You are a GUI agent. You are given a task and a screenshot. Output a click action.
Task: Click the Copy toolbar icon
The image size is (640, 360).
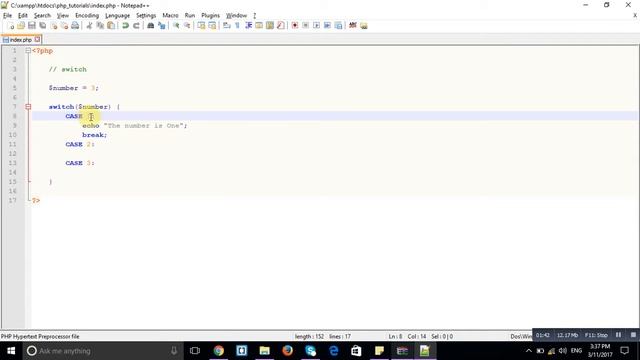click(x=100, y=26)
